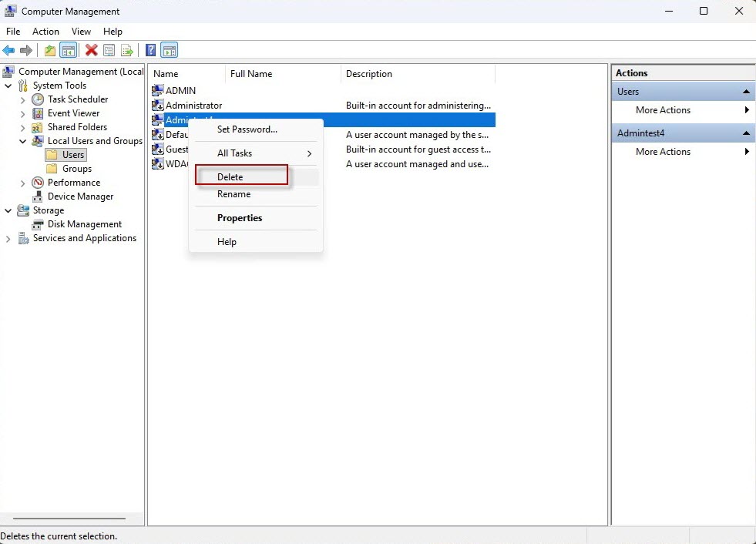This screenshot has height=544, width=756.
Task: Click the blue question mark Help icon
Action: (150, 50)
